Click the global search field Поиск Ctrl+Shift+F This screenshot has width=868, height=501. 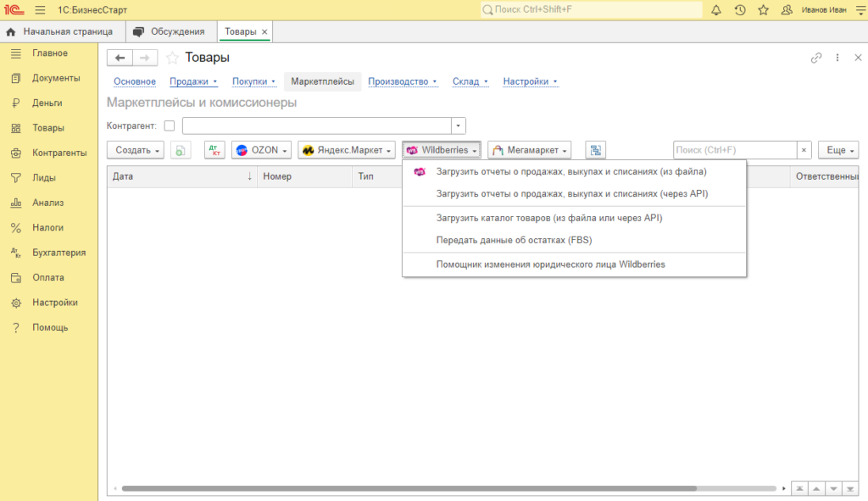(591, 9)
